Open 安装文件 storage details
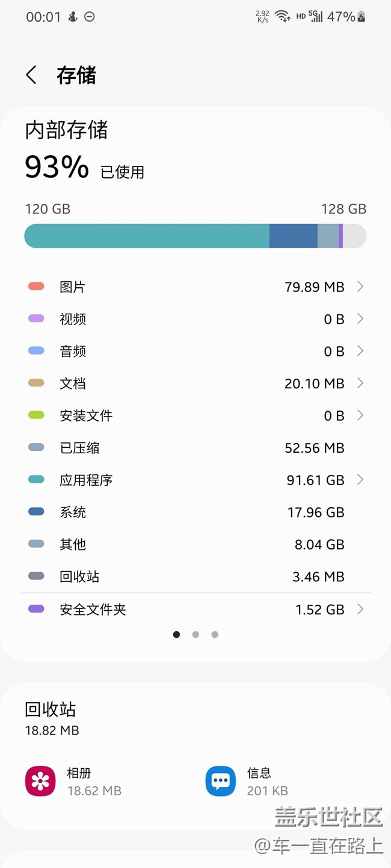The image size is (391, 868). pyautogui.click(x=195, y=415)
